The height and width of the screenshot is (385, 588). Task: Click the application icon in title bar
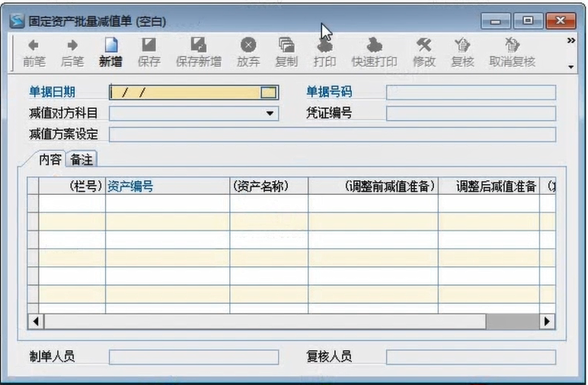[17, 21]
